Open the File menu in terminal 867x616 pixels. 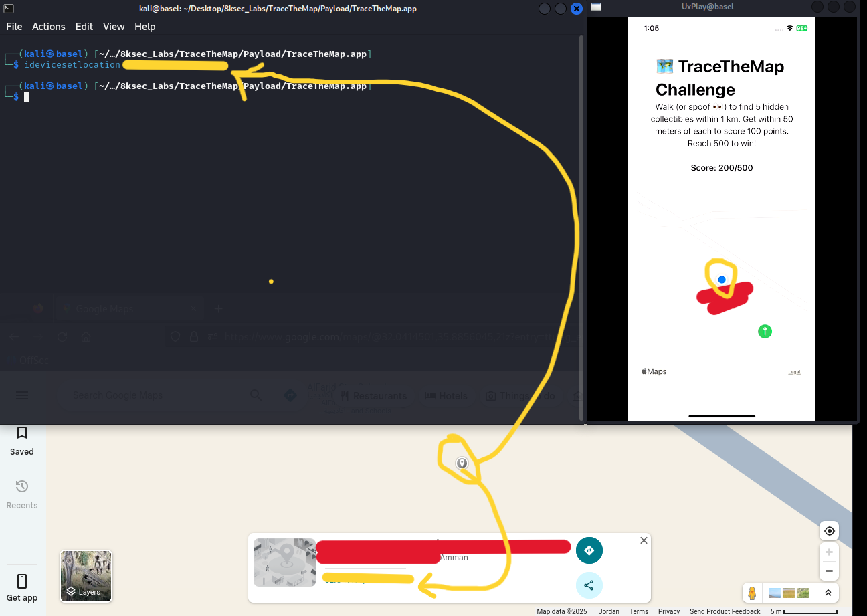tap(14, 27)
